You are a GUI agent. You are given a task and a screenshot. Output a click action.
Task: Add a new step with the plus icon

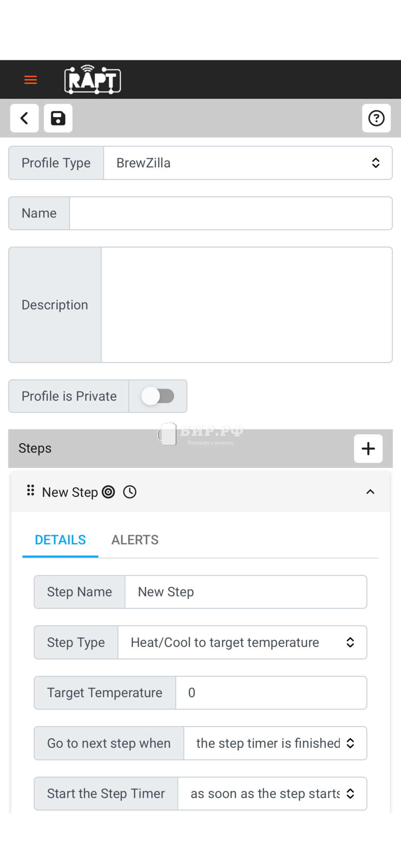point(368,448)
